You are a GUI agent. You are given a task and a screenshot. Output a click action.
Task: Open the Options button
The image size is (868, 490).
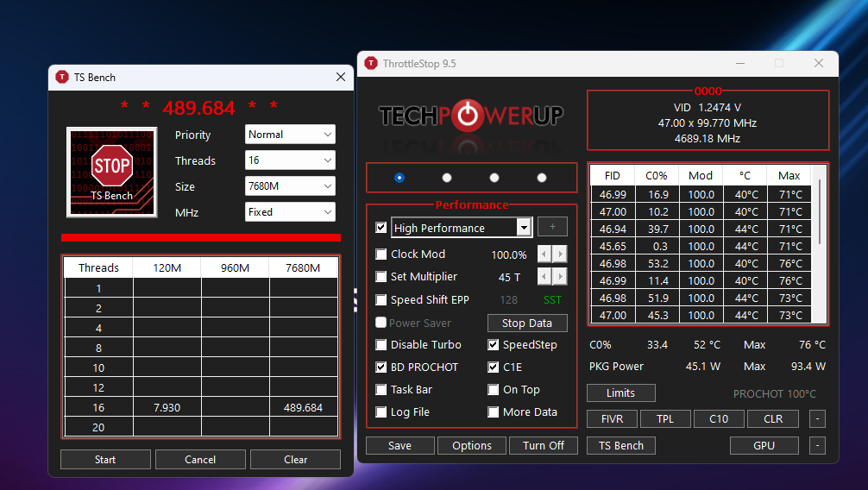coord(472,446)
